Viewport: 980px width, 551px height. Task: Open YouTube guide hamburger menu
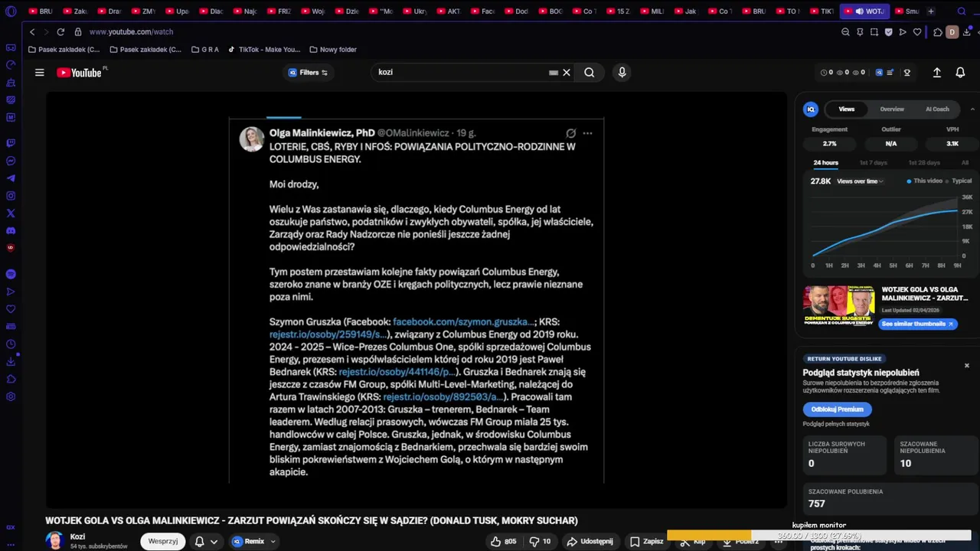click(39, 73)
